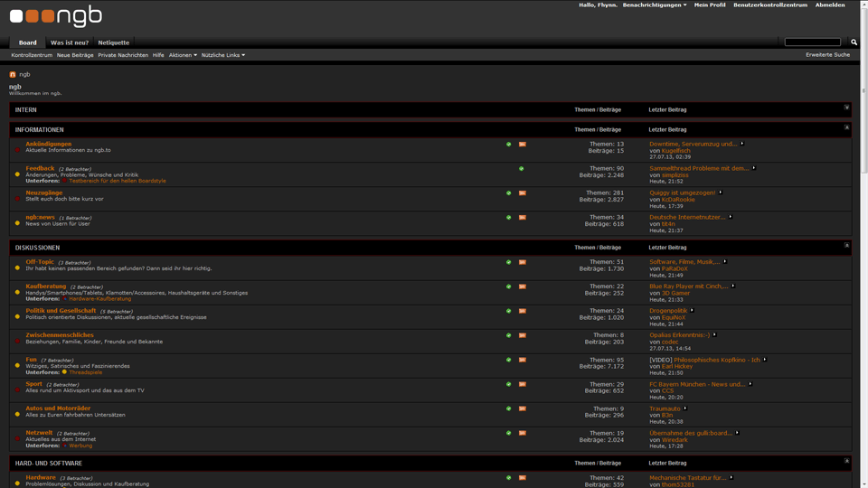Open RSS feed for Ankündigungen forum
This screenshot has height=488, width=868.
522,145
